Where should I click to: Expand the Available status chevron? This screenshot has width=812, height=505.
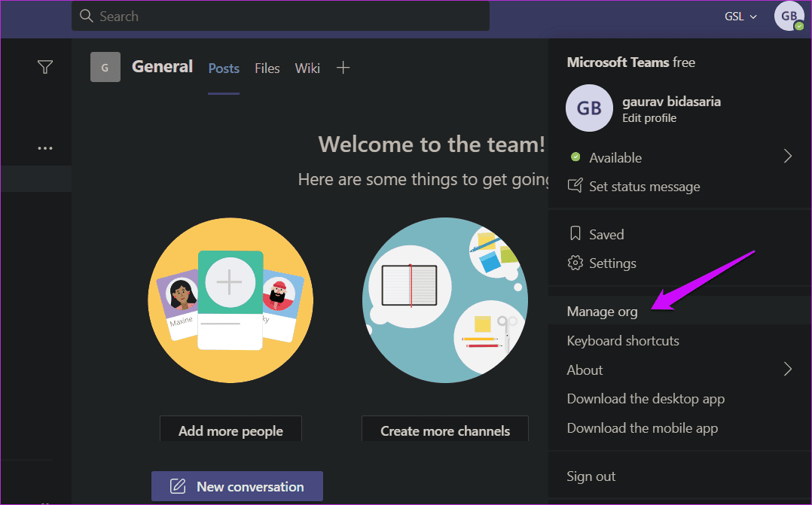pos(788,156)
